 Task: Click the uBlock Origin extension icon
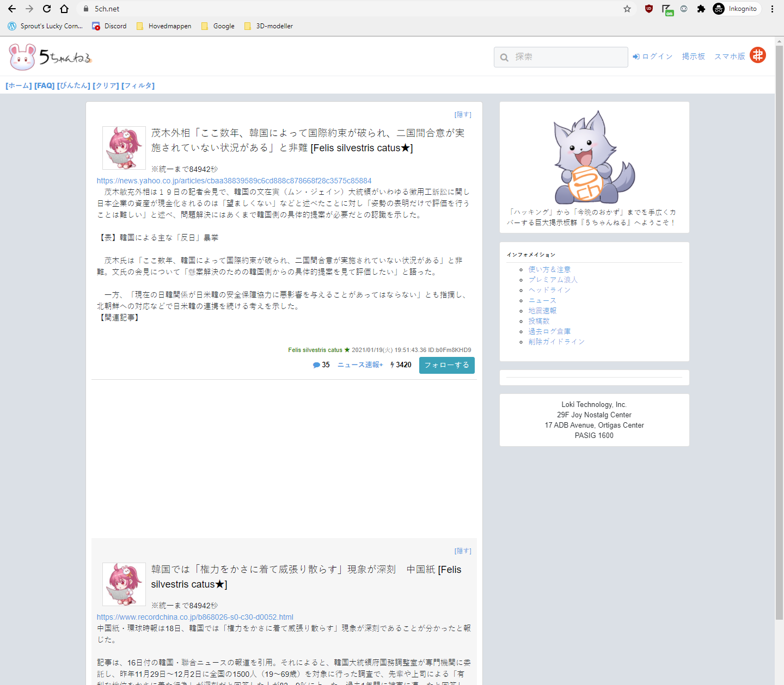(x=648, y=9)
